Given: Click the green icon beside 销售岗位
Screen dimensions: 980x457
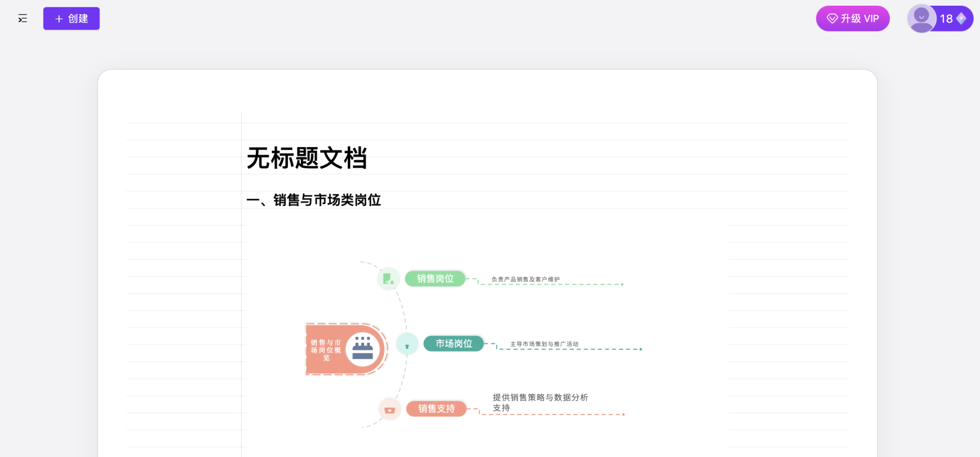Looking at the screenshot, I should coord(388,279).
